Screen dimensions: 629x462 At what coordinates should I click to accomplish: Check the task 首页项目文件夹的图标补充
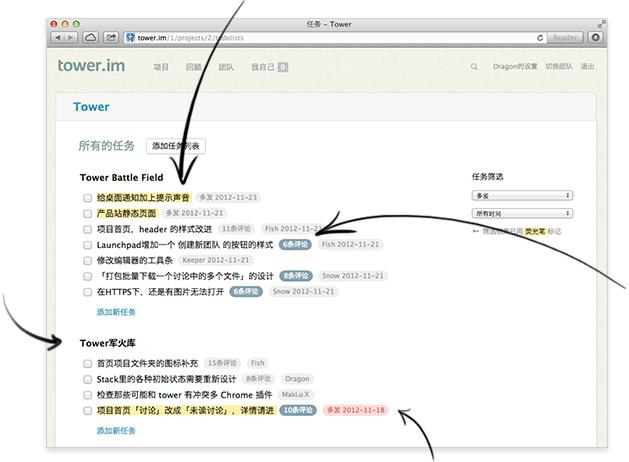87,364
